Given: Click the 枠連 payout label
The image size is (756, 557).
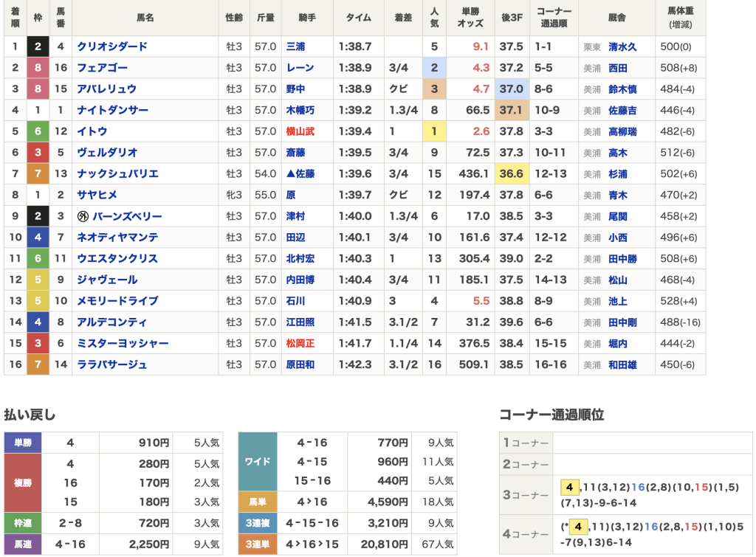Looking at the screenshot, I should (x=23, y=523).
